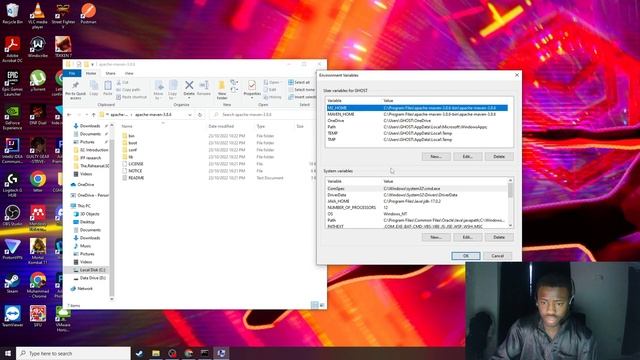This screenshot has width=640, height=360.
Task: Open the File tab in Explorer
Action: click(72, 73)
